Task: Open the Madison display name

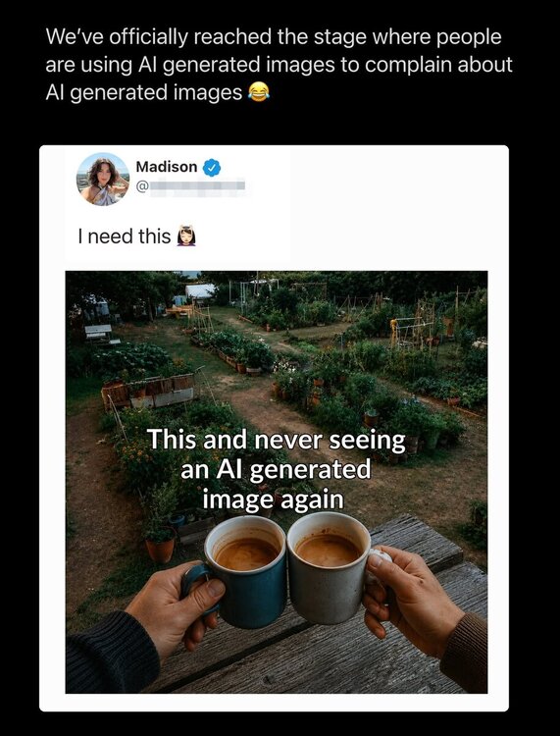Action: pos(167,167)
